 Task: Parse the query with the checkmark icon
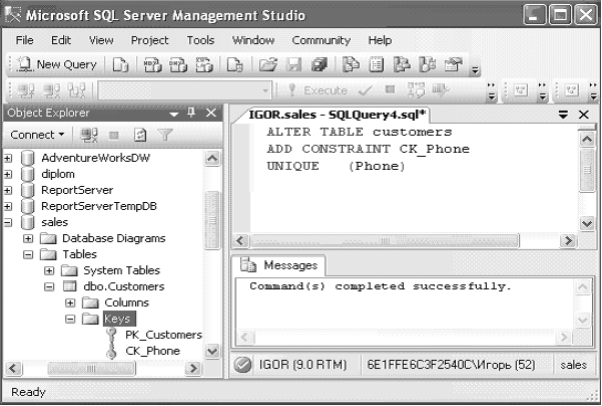(x=365, y=91)
